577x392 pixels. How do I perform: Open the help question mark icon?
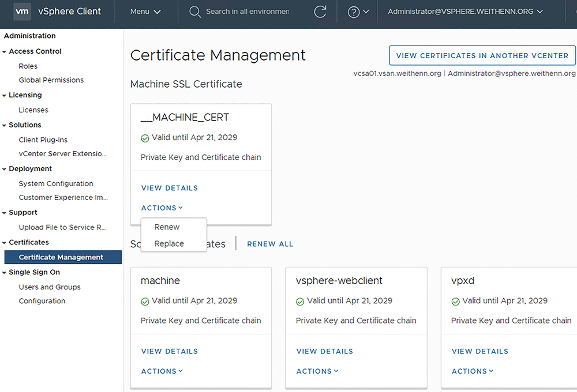pos(353,12)
